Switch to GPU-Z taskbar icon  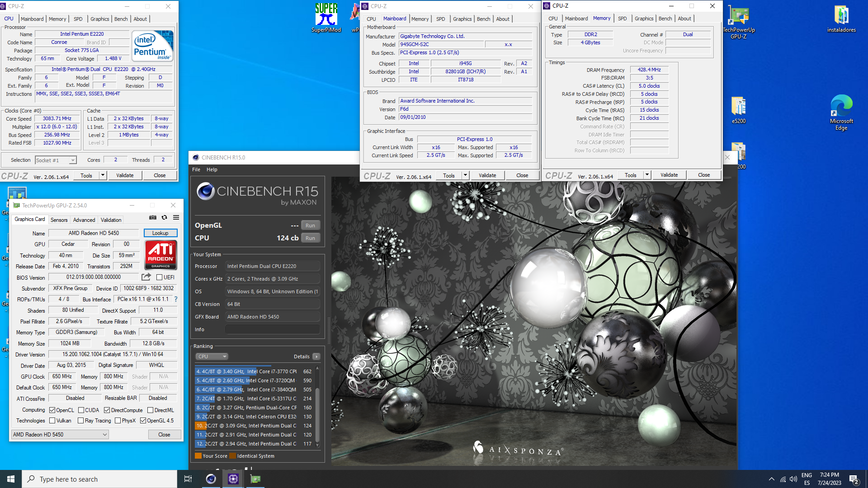coord(255,479)
